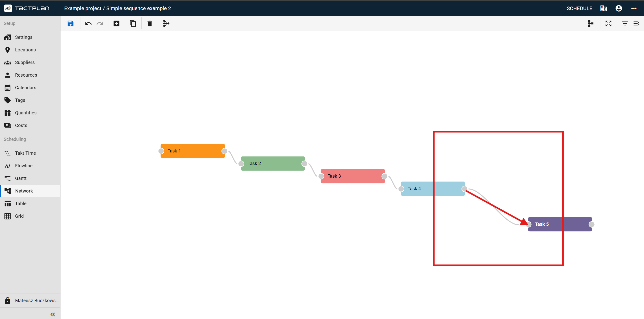This screenshot has width=644, height=319.
Task: Select the blue Task 4 node
Action: (433, 189)
